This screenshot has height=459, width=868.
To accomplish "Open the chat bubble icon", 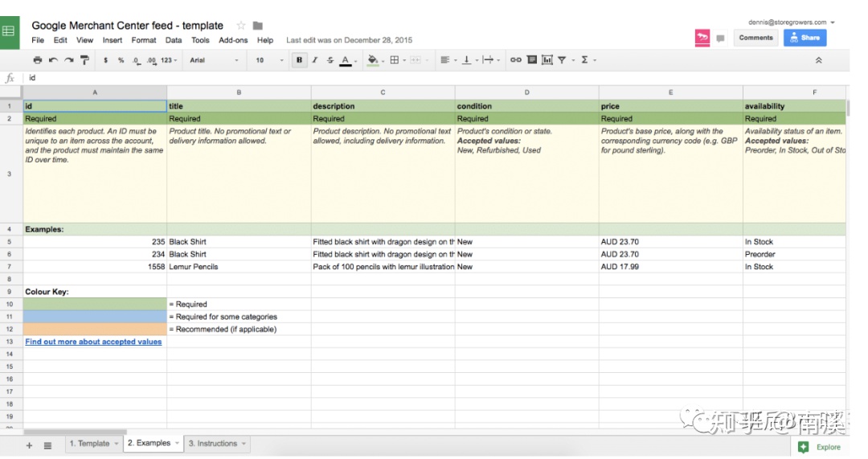I will click(x=720, y=39).
